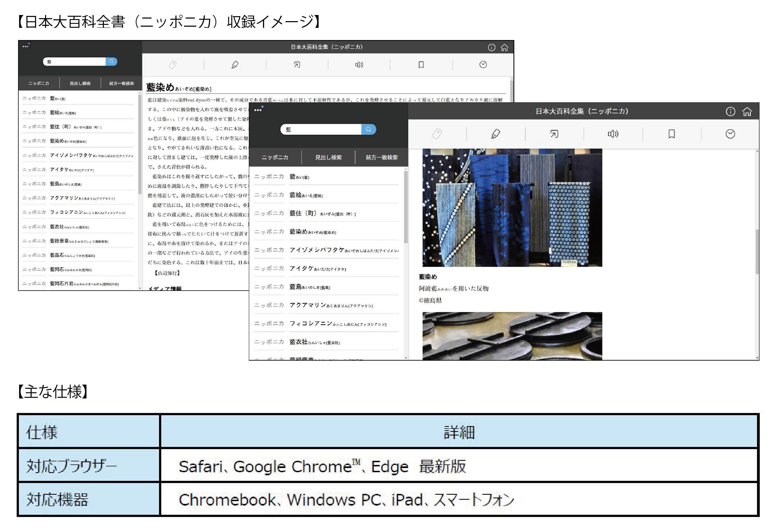Select ニッポニカ tab in front window
This screenshot has width=777, height=532.
(275, 157)
